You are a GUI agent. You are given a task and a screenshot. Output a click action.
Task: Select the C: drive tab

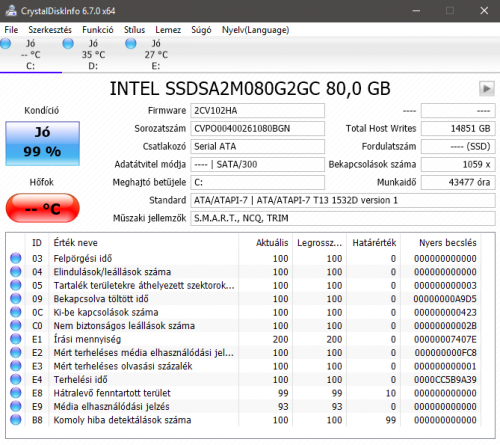[x=31, y=55]
